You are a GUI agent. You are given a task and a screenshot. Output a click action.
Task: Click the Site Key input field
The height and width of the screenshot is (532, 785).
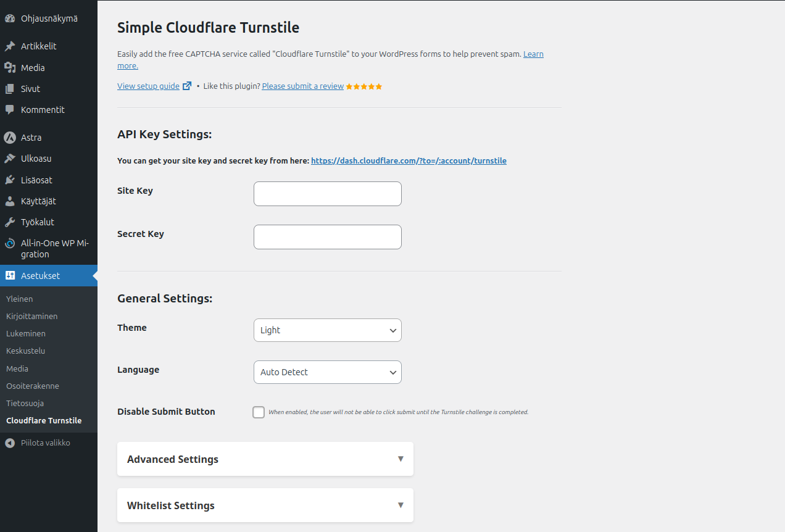(x=328, y=194)
